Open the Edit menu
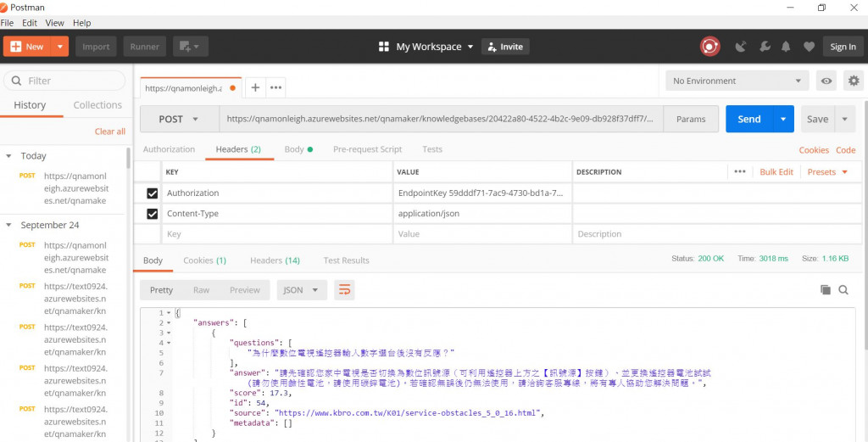 30,23
